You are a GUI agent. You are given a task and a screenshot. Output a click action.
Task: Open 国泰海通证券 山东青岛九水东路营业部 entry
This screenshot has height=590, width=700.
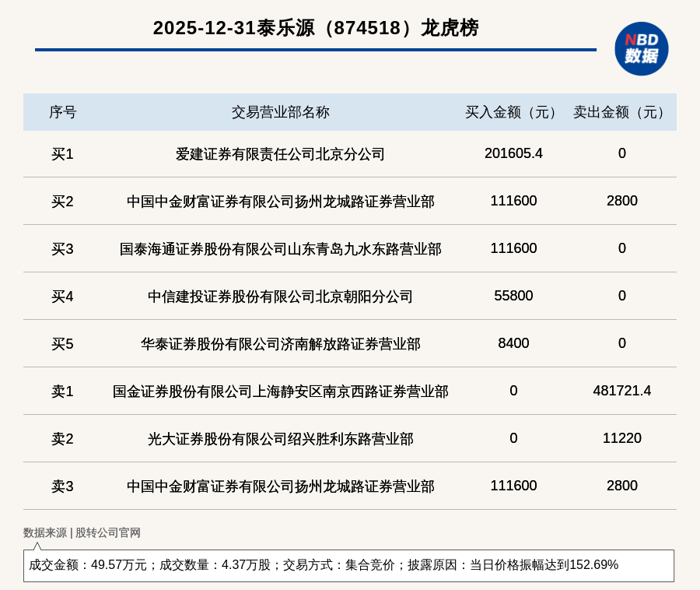pyautogui.click(x=280, y=249)
